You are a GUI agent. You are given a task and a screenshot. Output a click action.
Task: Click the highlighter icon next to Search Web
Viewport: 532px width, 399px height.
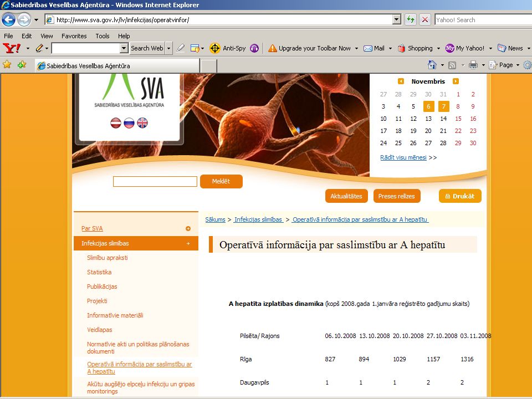[181, 48]
